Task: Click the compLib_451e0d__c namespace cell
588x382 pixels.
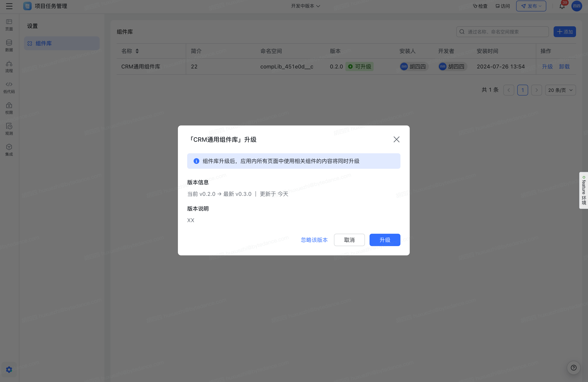Action: (x=287, y=67)
